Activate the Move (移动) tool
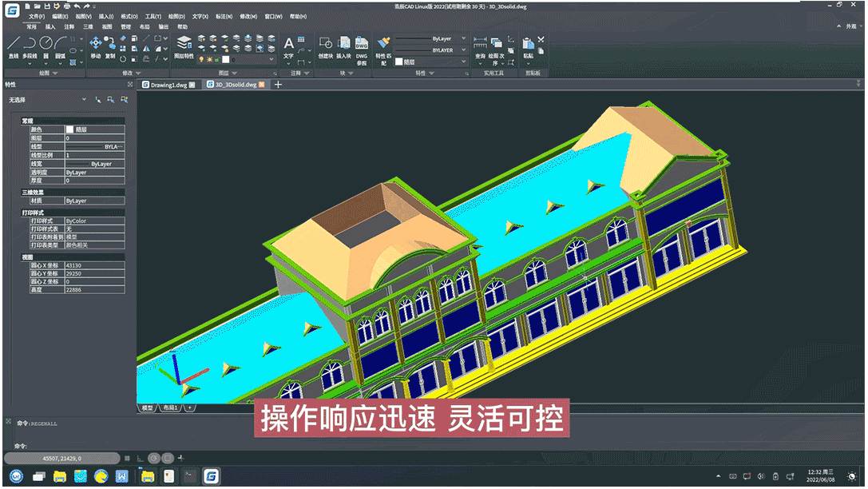Image resolution: width=868 pixels, height=489 pixels. (x=96, y=46)
